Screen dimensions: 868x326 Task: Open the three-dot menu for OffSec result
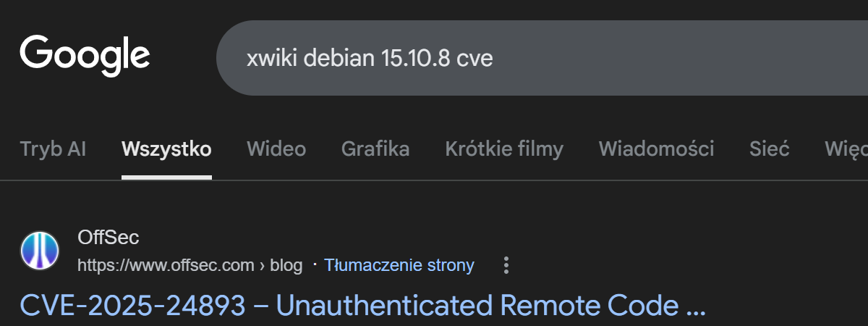click(506, 265)
